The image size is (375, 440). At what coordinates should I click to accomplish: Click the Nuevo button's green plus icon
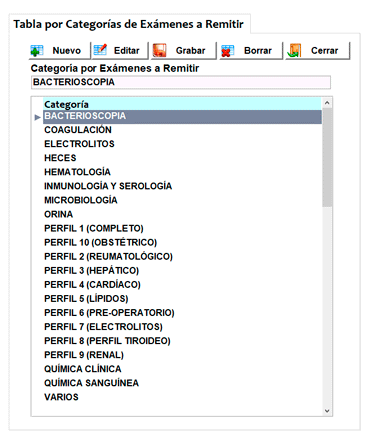tap(37, 51)
